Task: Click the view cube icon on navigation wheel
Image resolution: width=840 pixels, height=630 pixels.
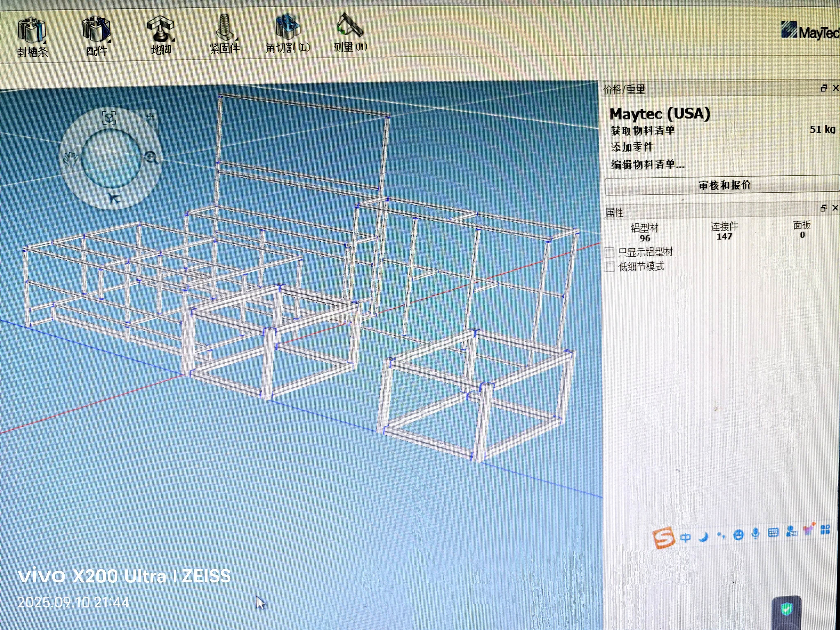Action: [109, 118]
